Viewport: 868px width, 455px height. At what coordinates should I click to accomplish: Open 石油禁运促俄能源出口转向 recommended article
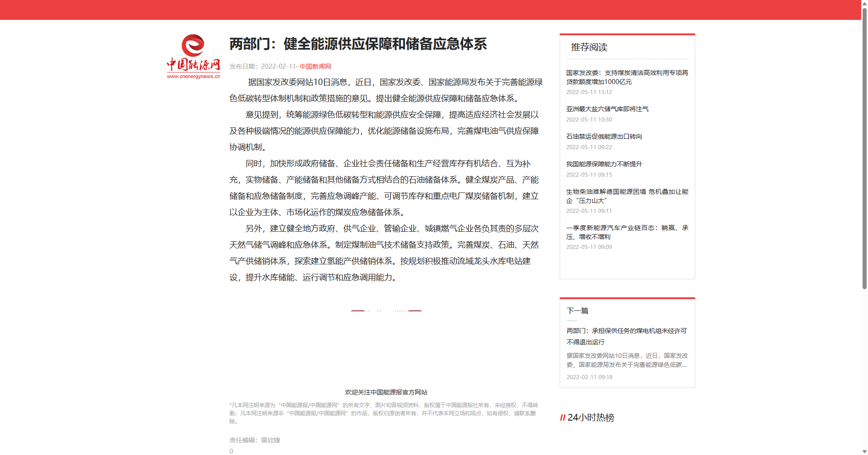click(604, 136)
